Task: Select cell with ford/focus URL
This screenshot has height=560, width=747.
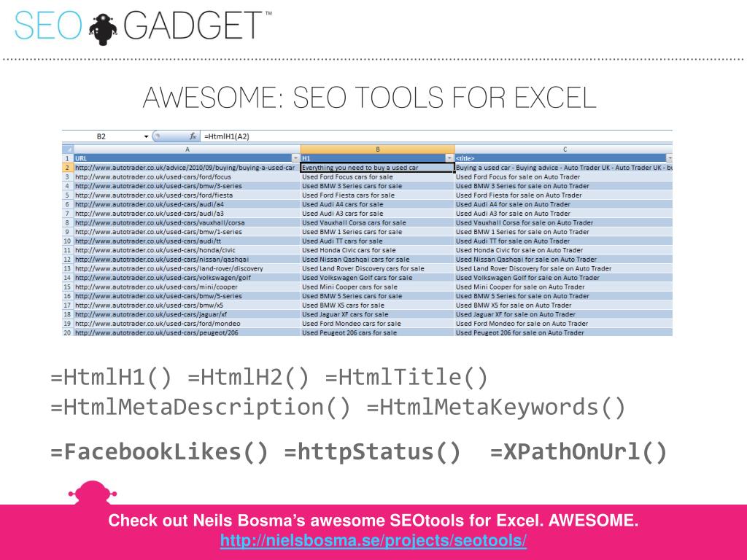Action: pyautogui.click(x=187, y=176)
